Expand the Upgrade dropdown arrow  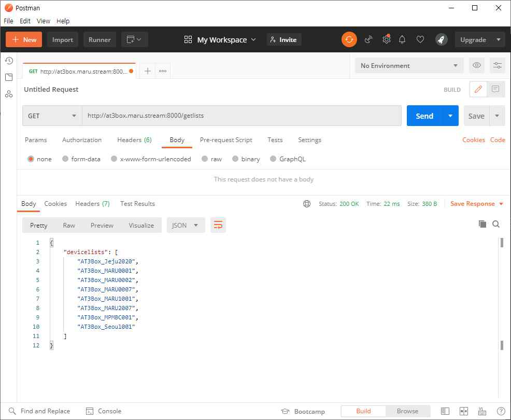[498, 40]
